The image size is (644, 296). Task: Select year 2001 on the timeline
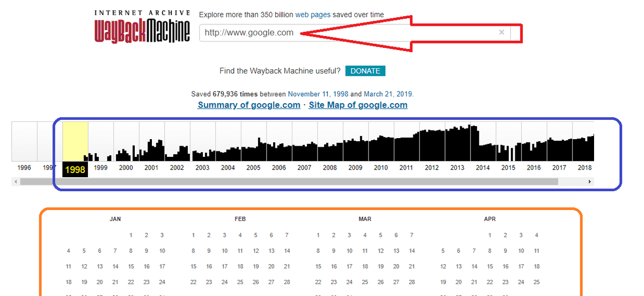[151, 168]
